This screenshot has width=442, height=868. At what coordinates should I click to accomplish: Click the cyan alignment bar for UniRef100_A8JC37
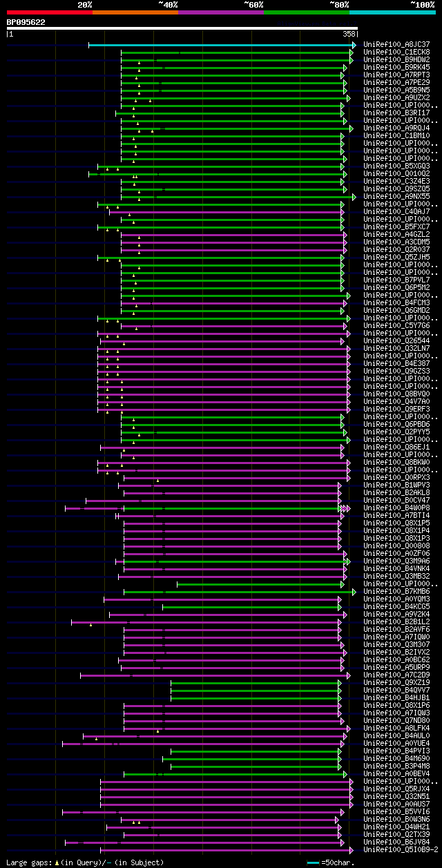coord(222,45)
